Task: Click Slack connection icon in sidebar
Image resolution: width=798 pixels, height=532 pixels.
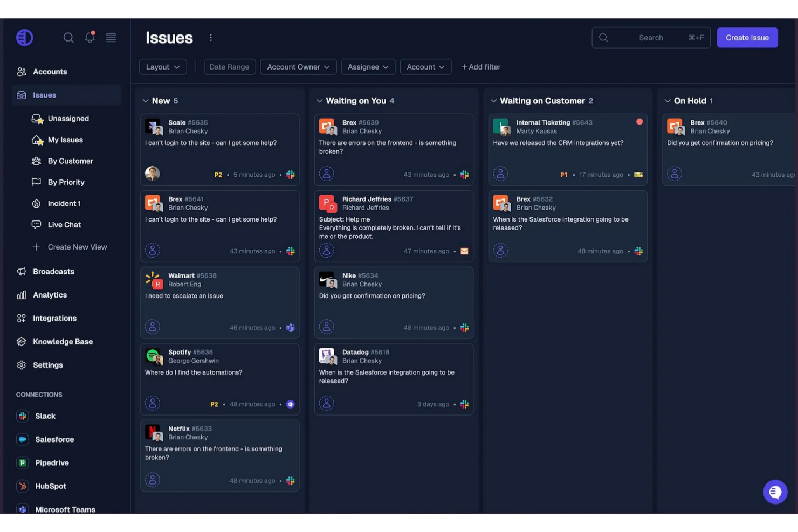Action: click(x=23, y=416)
